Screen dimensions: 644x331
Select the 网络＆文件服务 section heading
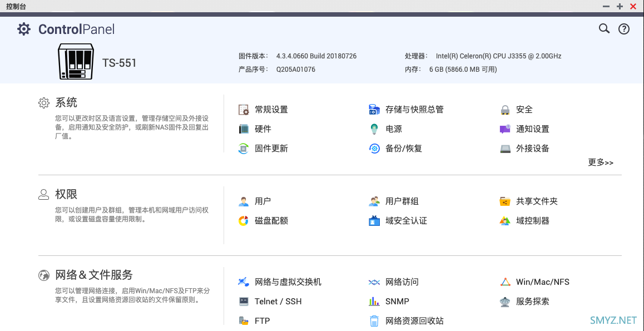pyautogui.click(x=94, y=275)
